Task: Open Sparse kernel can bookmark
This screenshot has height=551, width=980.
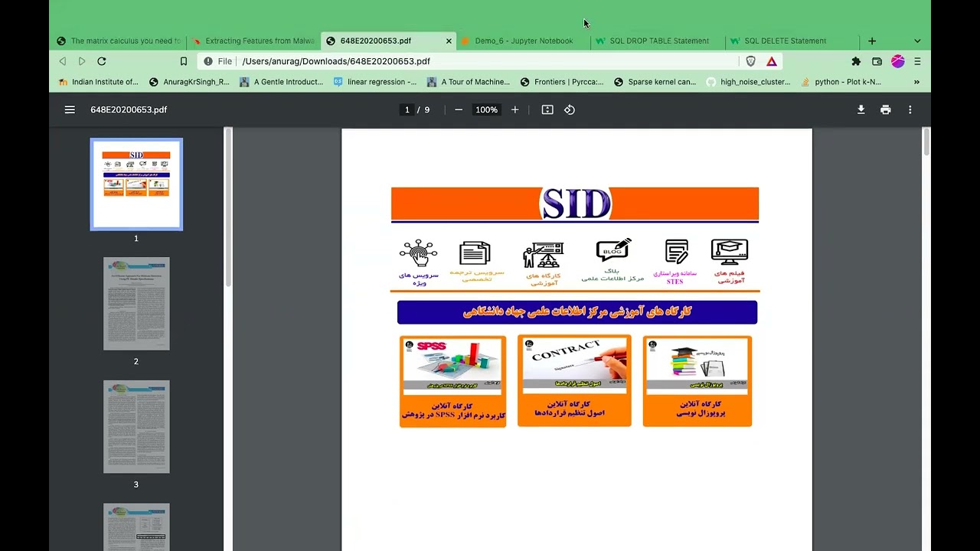Action: pos(655,82)
